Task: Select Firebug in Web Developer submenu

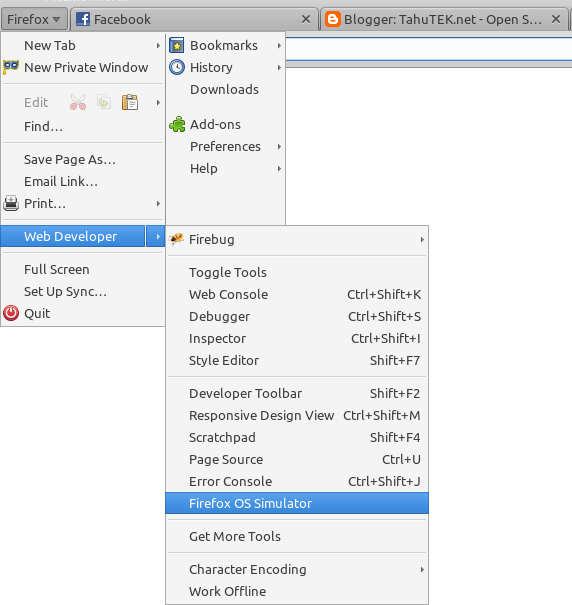Action: pos(297,240)
